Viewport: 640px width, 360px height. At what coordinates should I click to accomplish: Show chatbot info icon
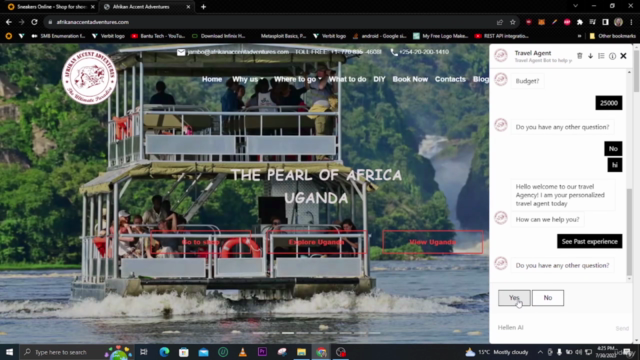click(612, 56)
